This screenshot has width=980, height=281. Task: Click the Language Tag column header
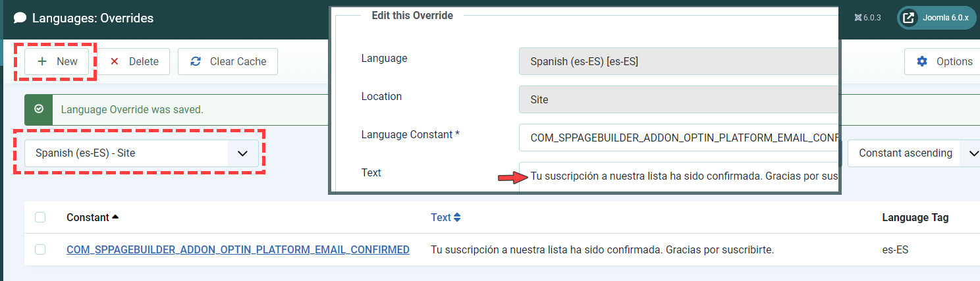[x=915, y=217]
